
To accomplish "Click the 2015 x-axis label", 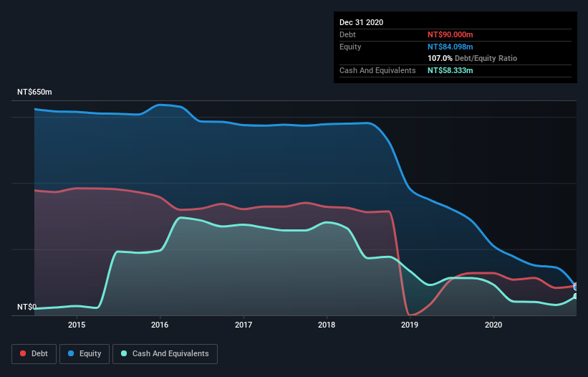I will pyautogui.click(x=77, y=325).
